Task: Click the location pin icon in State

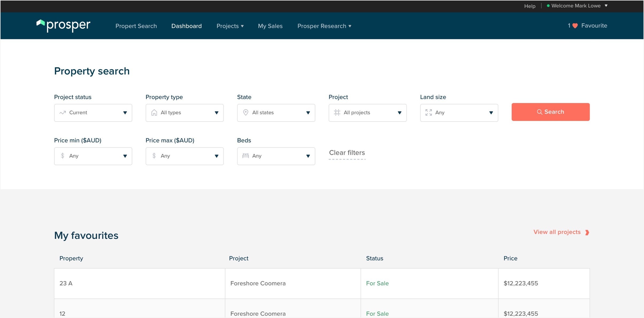Action: coord(246,112)
